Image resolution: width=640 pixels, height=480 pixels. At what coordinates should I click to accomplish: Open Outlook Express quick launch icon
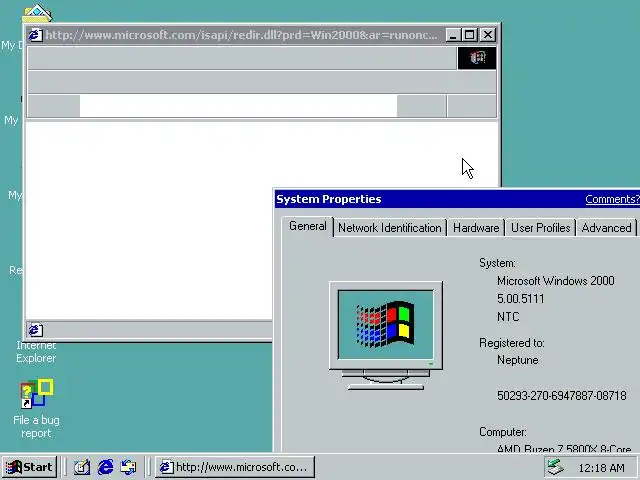[129, 467]
